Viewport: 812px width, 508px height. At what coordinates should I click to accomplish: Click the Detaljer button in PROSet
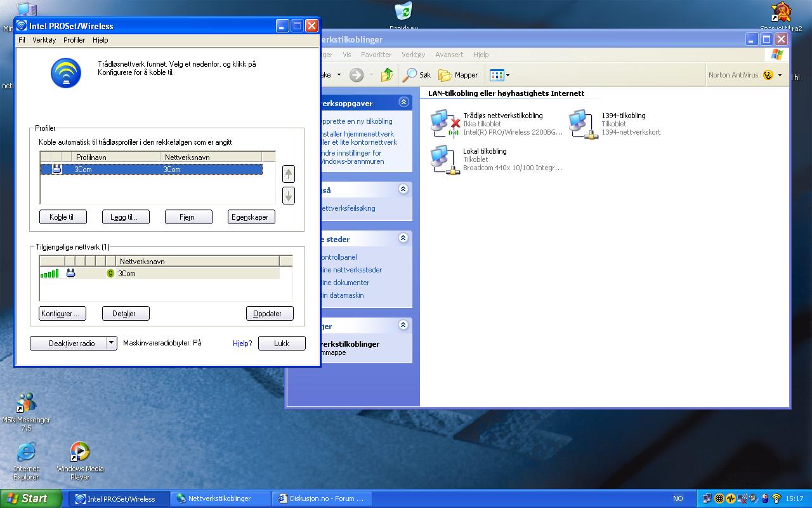coord(125,314)
